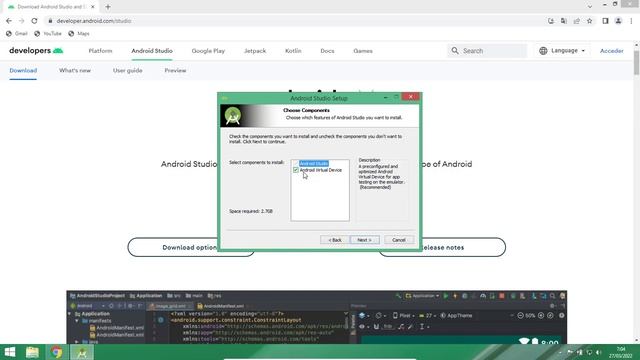
Task: Click Next in Android Studio Setup
Action: (364, 240)
